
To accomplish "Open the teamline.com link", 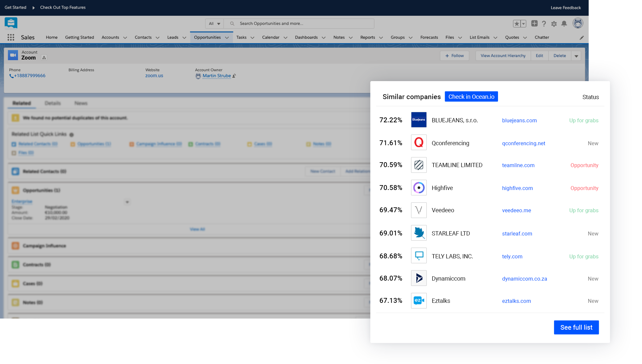I will pyautogui.click(x=518, y=165).
